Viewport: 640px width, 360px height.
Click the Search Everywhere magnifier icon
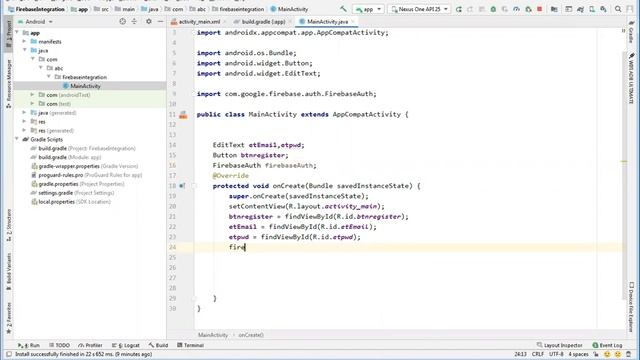(618, 9)
